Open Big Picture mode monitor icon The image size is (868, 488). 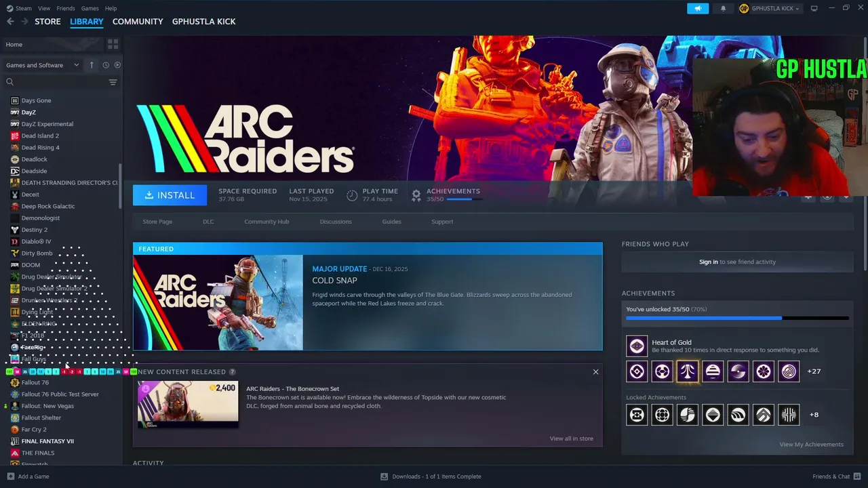(x=814, y=8)
